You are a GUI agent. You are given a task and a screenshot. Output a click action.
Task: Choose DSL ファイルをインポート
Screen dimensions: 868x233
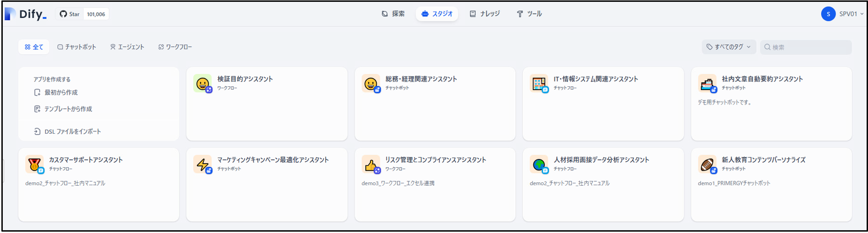68,132
